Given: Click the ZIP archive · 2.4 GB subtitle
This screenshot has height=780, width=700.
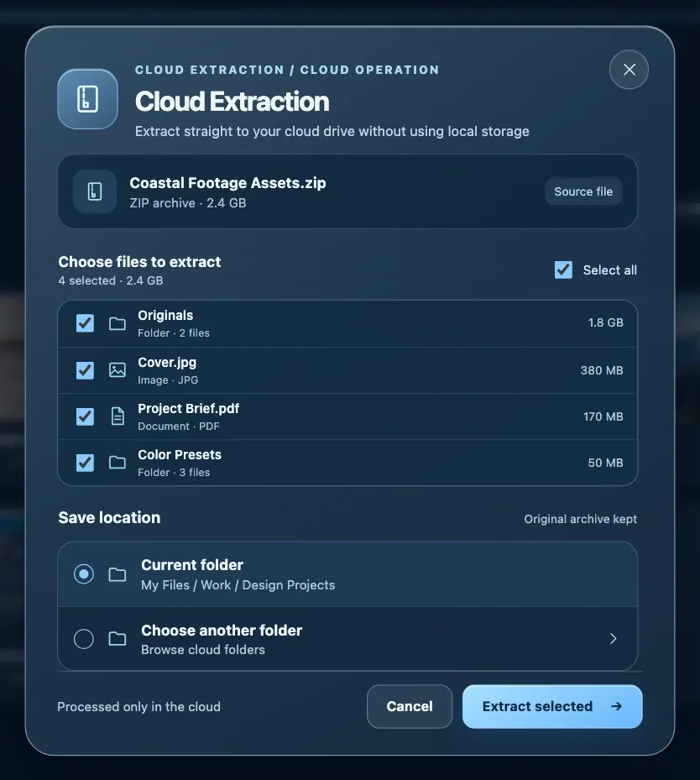Looking at the screenshot, I should (x=188, y=203).
